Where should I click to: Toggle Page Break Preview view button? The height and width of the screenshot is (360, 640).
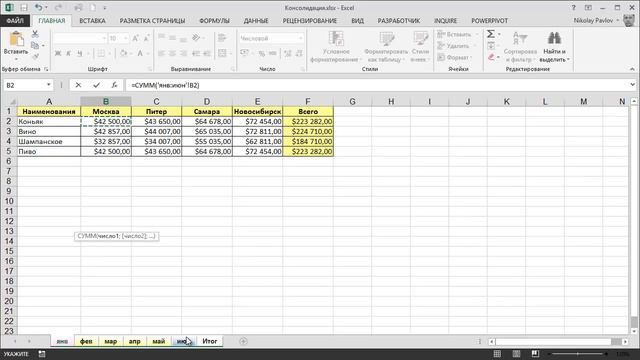coord(535,353)
